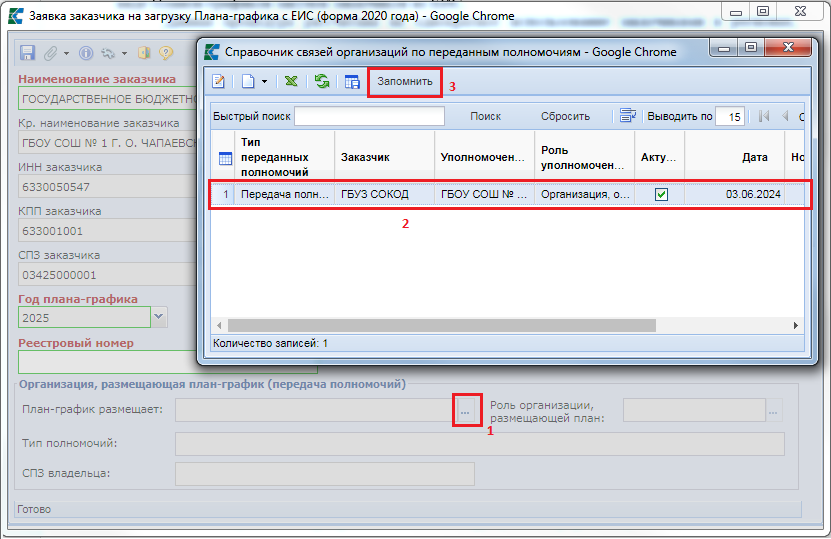Viewport: 831px width, 539px height.
Task: Open the blue info icon in toolbar
Action: coord(86,53)
